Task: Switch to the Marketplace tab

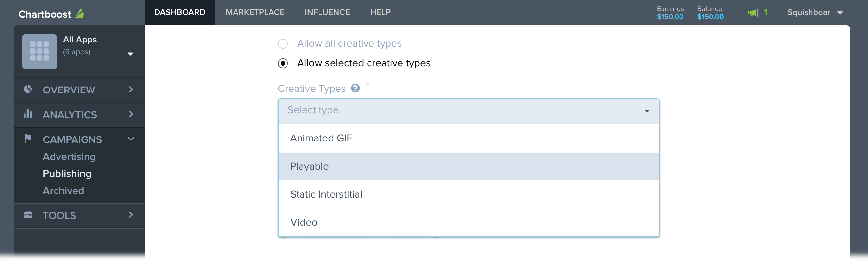Action: 255,12
